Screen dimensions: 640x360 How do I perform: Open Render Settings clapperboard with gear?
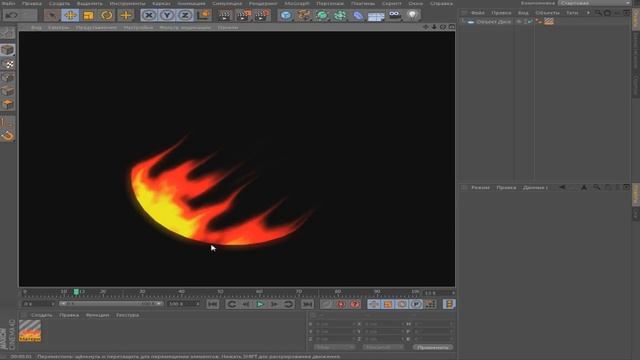262,16
